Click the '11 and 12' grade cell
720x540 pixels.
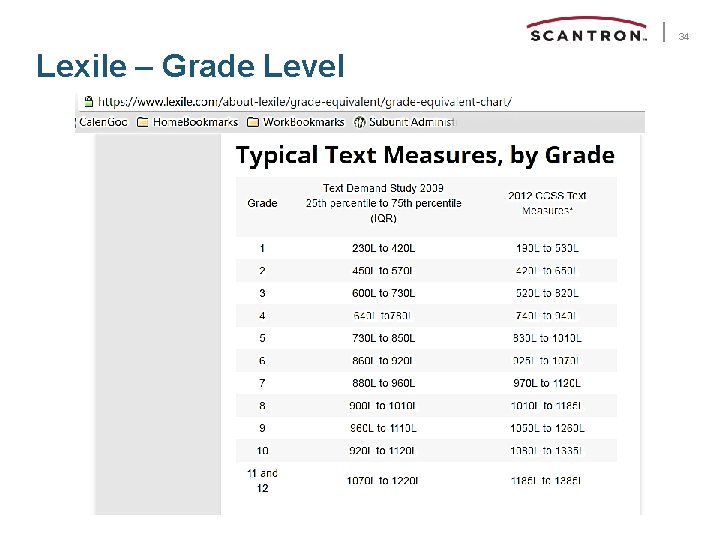[x=262, y=481]
